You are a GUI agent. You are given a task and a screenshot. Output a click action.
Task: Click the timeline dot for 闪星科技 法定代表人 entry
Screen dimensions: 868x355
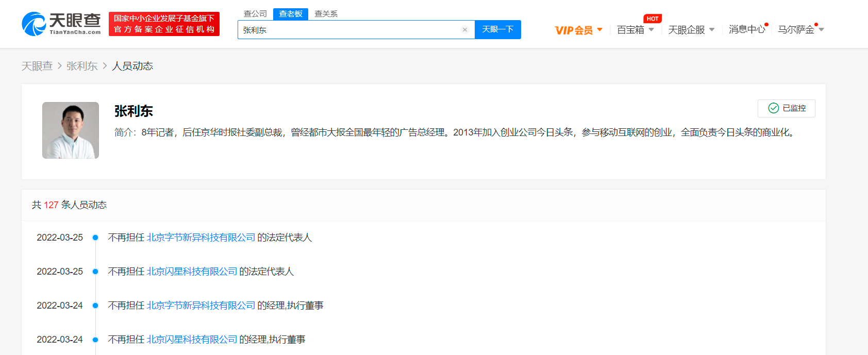tap(95, 272)
